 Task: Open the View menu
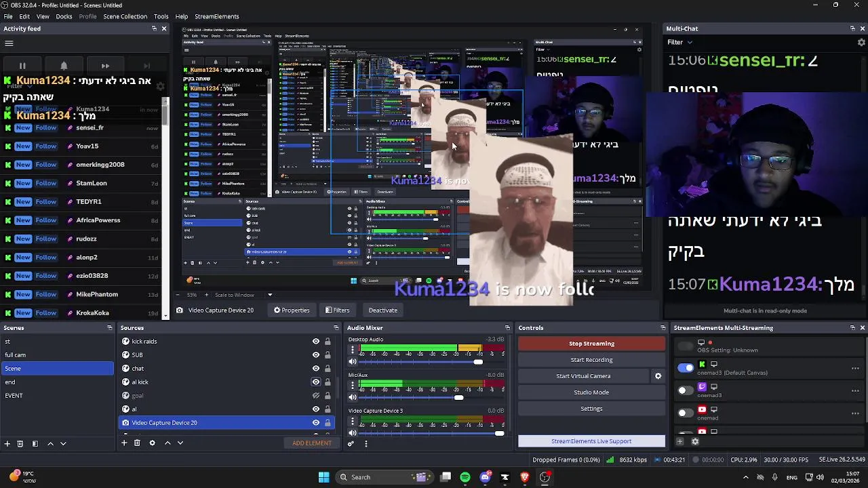pos(43,16)
